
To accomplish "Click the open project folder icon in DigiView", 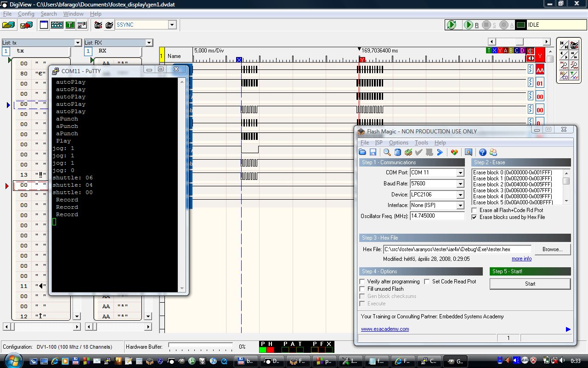I will tap(9, 25).
